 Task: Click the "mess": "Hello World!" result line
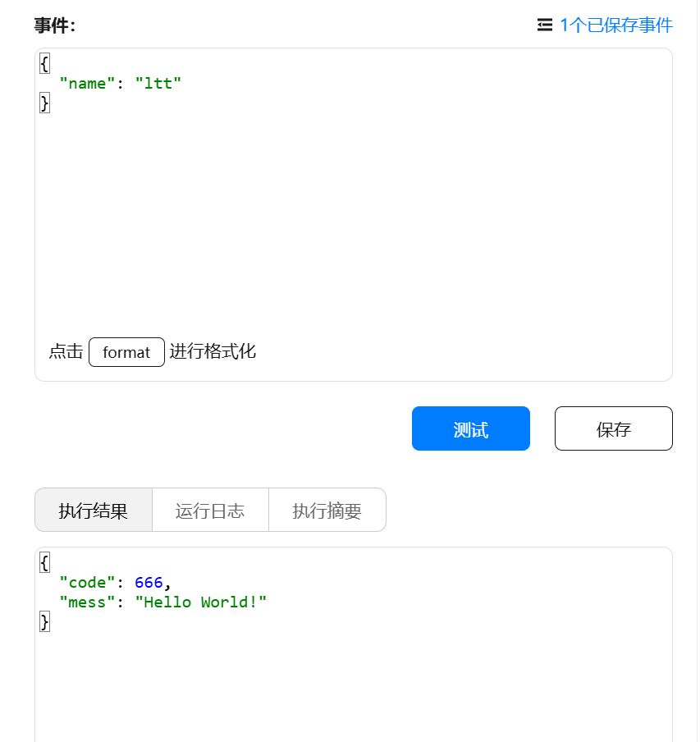coord(162,602)
